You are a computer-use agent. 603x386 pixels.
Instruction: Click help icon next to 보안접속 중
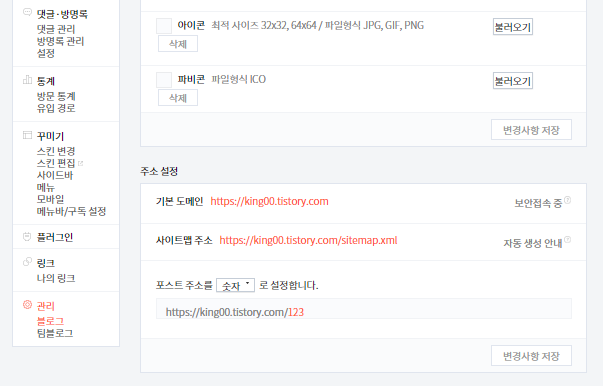(568, 200)
